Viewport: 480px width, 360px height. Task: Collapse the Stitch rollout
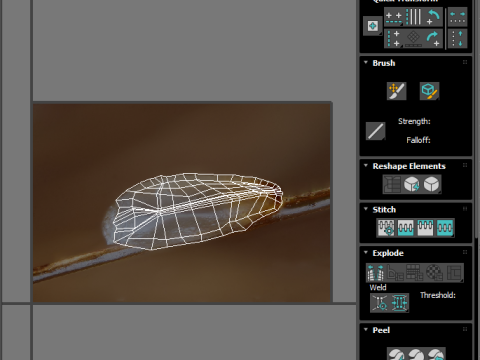[366, 209]
